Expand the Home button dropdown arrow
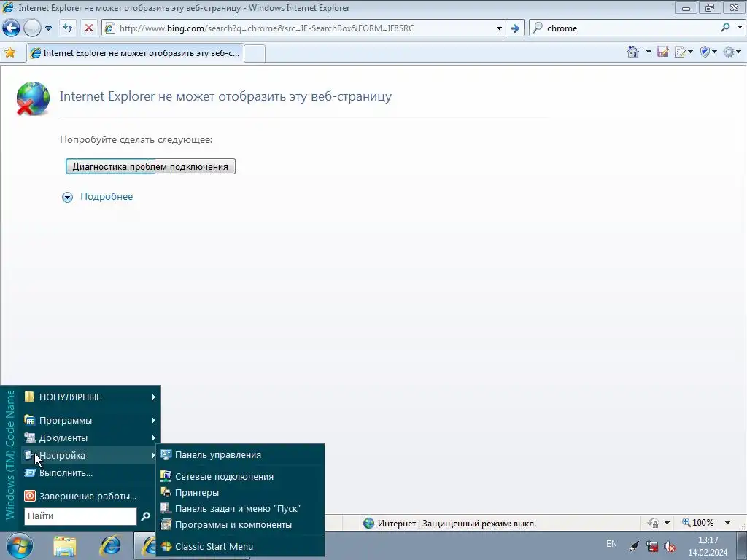This screenshot has height=560, width=747. (649, 52)
